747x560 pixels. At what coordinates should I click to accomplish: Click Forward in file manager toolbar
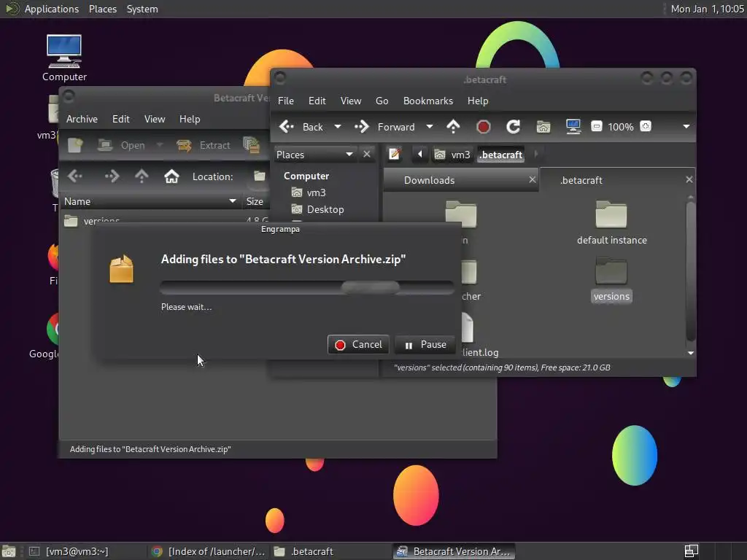pos(385,127)
